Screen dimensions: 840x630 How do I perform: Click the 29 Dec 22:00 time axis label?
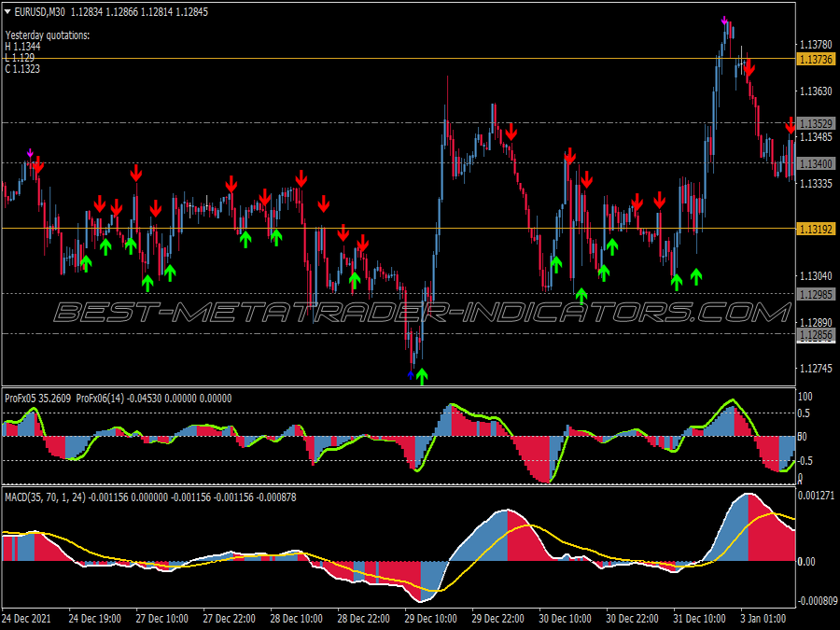498,619
